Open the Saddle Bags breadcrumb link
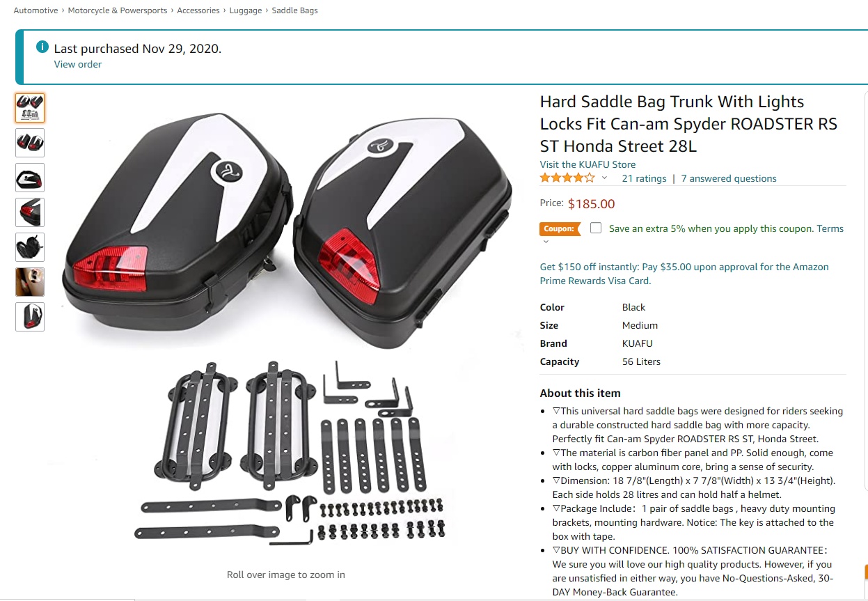 pyautogui.click(x=294, y=10)
